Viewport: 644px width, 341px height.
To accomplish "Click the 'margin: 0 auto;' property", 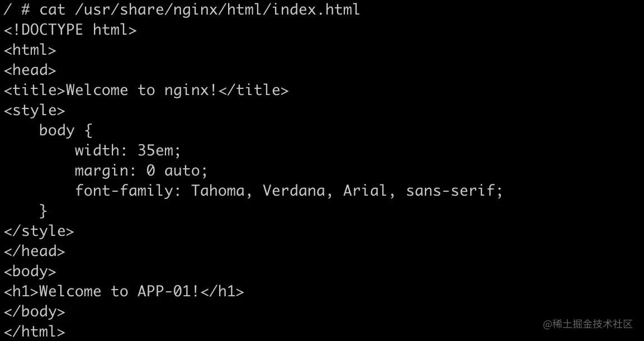I will click(x=141, y=171).
